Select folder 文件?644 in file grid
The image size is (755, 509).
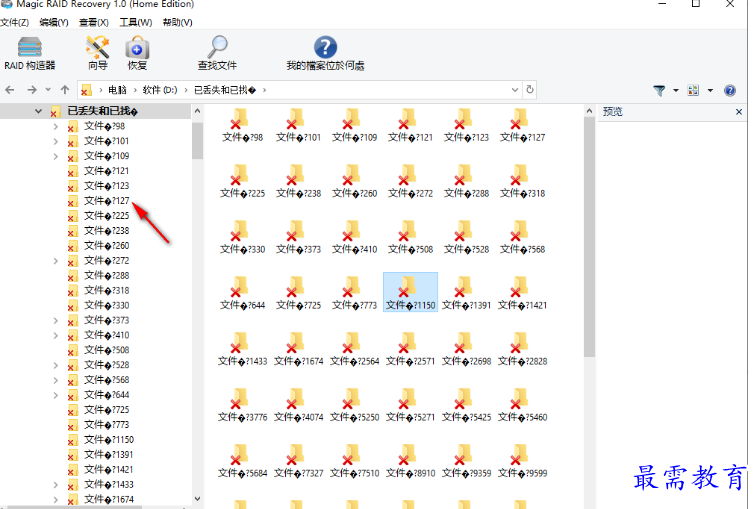point(242,293)
